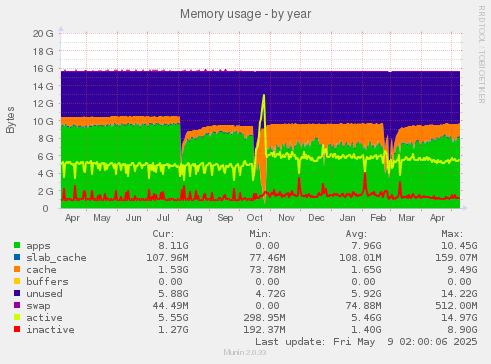
Task: Click the 'Memory usage - by year' title
Action: tap(246, 14)
